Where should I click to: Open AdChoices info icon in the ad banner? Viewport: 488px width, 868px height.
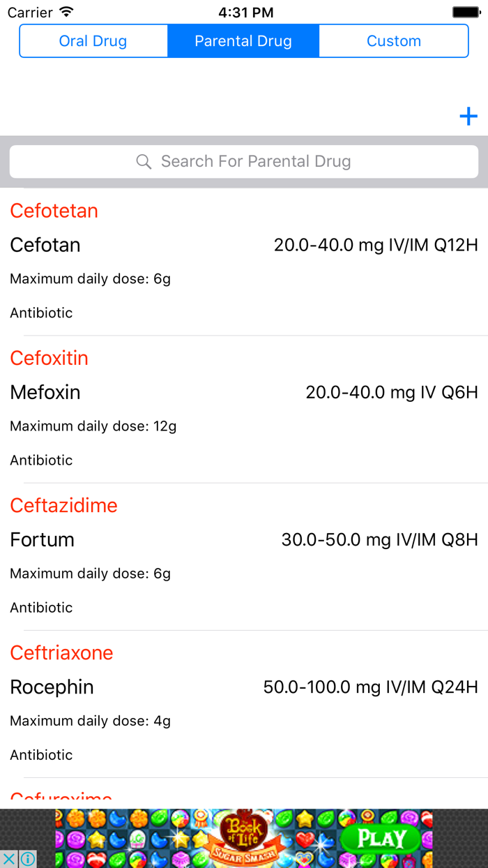pos(26,858)
